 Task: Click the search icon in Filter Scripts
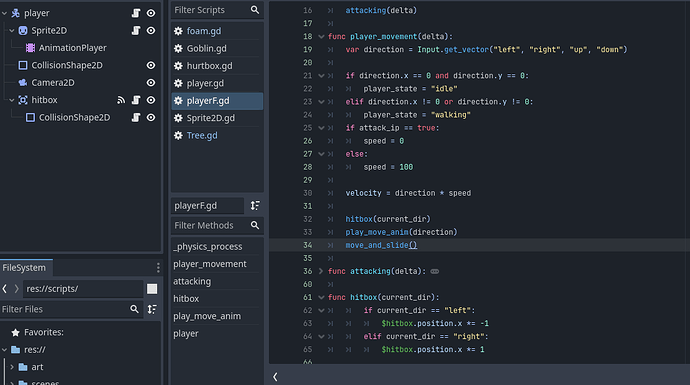255,10
